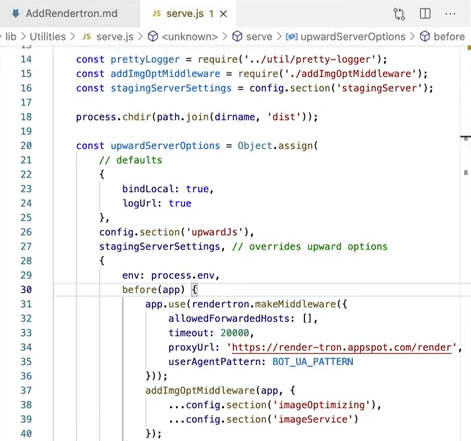471x441 pixels.
Task: Open the lib breadcrumb
Action: click(x=11, y=36)
